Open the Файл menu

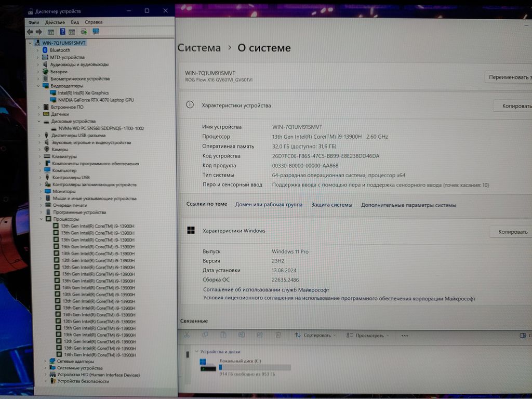point(34,22)
